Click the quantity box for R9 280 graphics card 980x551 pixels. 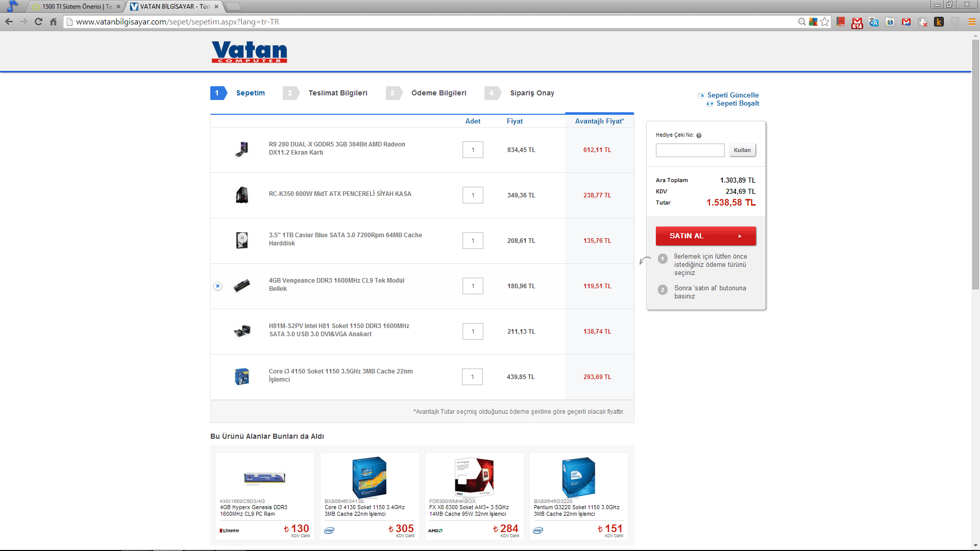[x=473, y=150]
